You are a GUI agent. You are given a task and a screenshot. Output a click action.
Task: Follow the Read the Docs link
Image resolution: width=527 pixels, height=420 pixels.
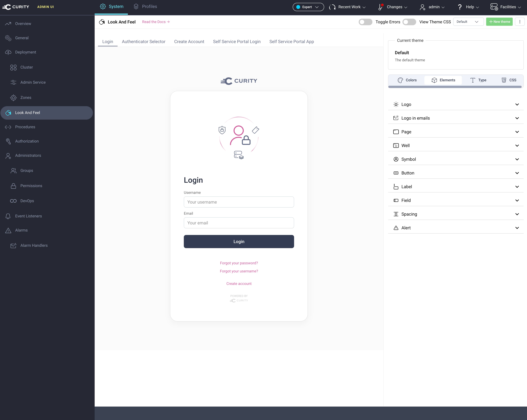pos(156,22)
